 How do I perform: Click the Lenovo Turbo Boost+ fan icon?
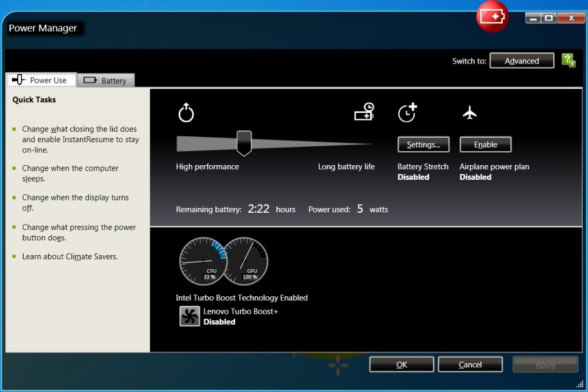189,316
